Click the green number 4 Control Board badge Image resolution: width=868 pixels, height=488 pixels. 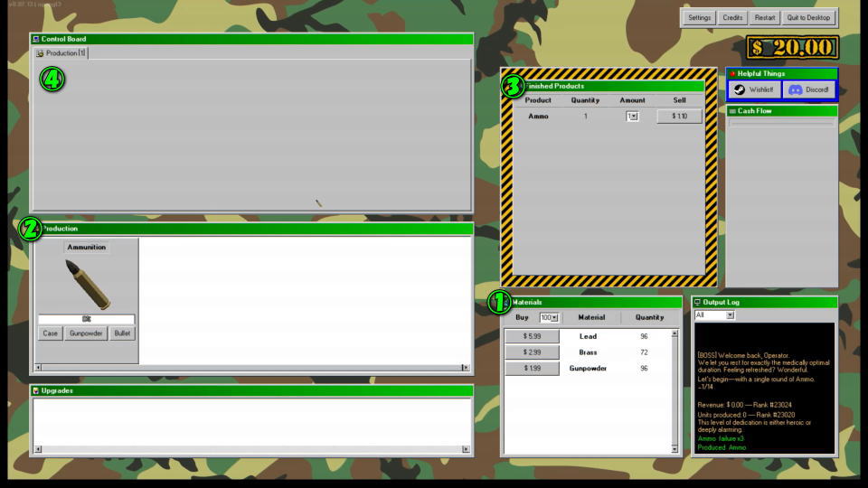pos(52,80)
